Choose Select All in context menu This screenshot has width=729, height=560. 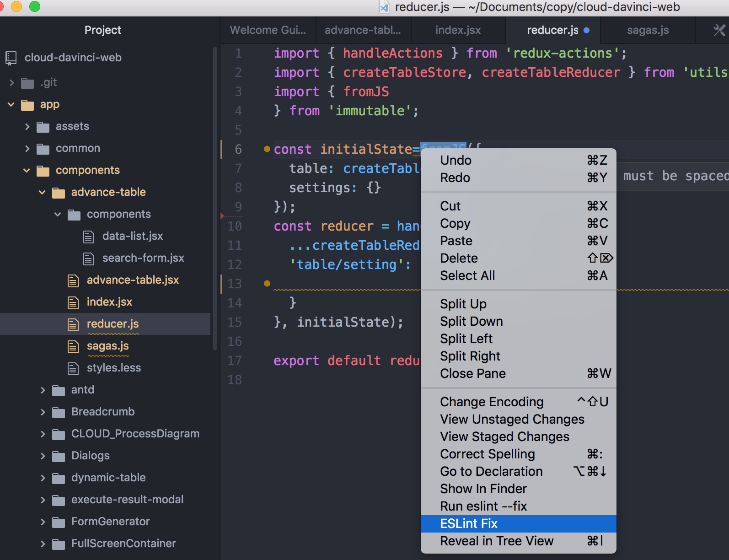click(x=518, y=276)
